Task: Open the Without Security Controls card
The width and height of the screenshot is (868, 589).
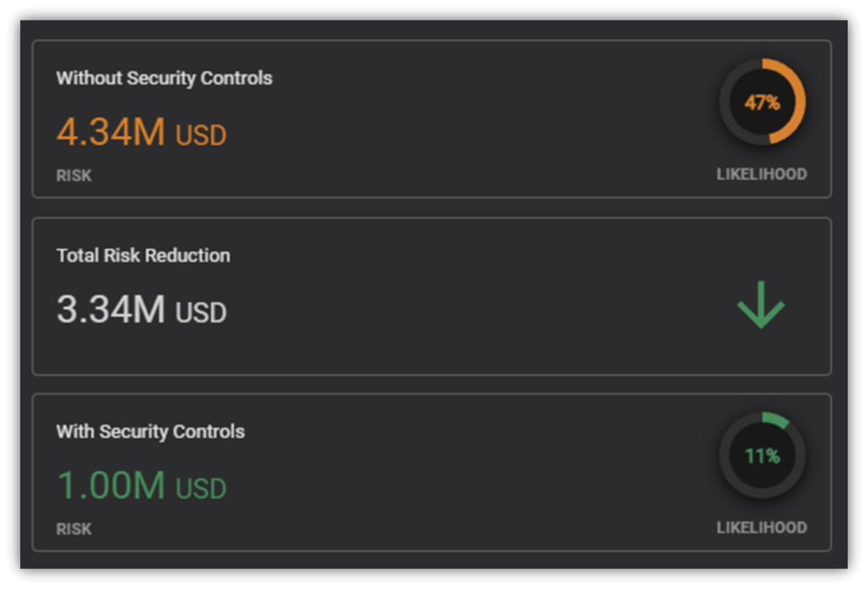Action: click(432, 119)
